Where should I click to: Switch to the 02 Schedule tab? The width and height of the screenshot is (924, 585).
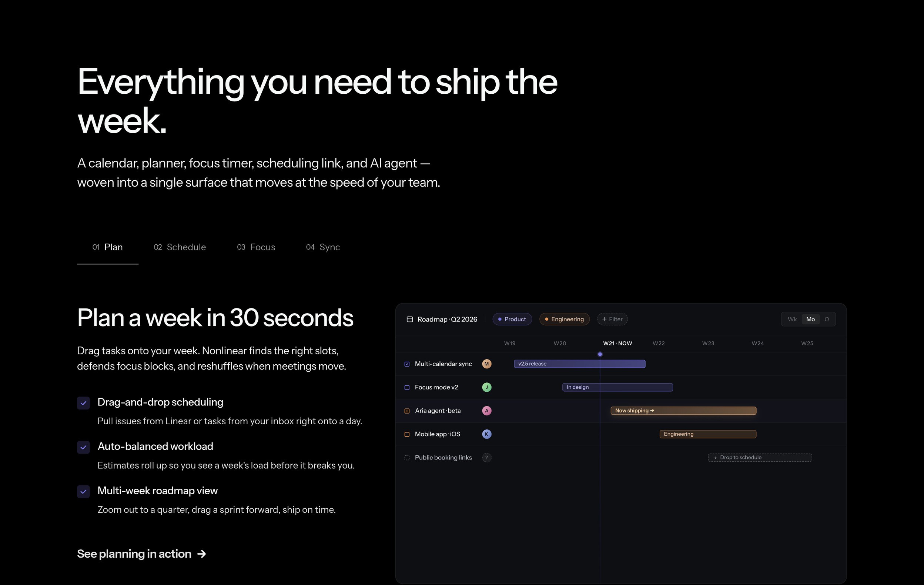[180, 247]
